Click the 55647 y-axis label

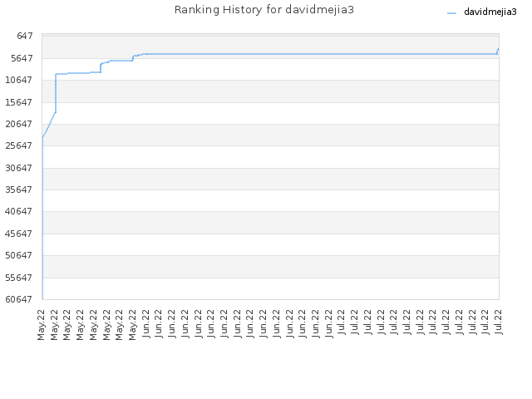pos(19,278)
